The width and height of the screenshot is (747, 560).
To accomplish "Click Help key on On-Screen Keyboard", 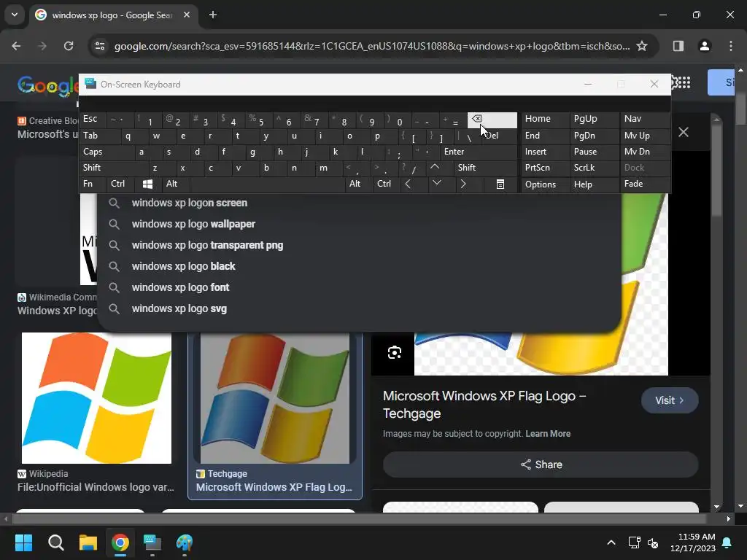I will (594, 184).
